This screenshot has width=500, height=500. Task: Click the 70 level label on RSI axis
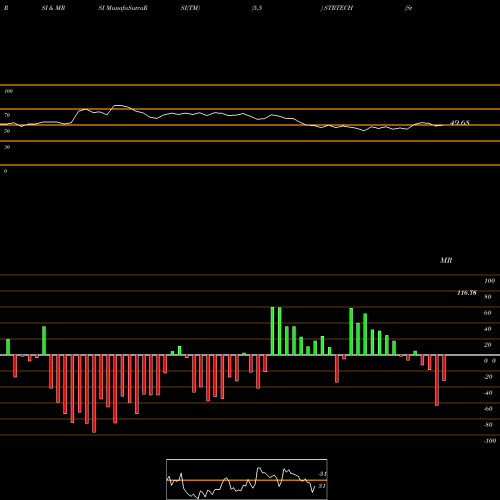pyautogui.click(x=7, y=115)
